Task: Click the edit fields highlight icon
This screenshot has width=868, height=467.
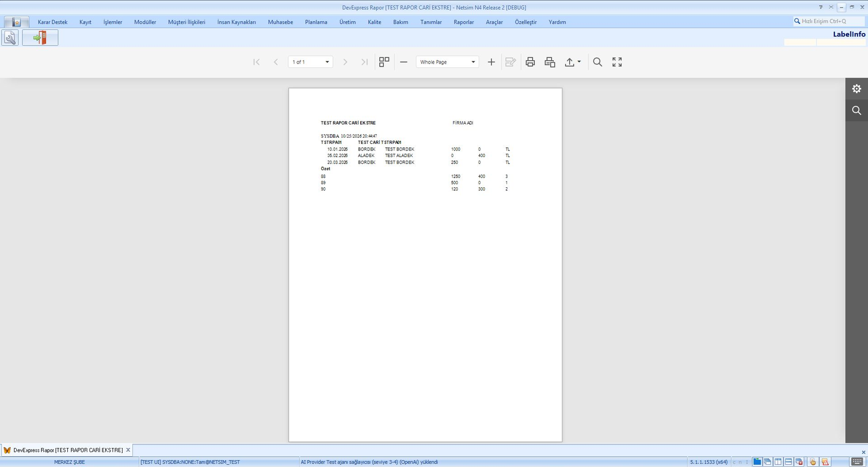Action: tap(510, 62)
